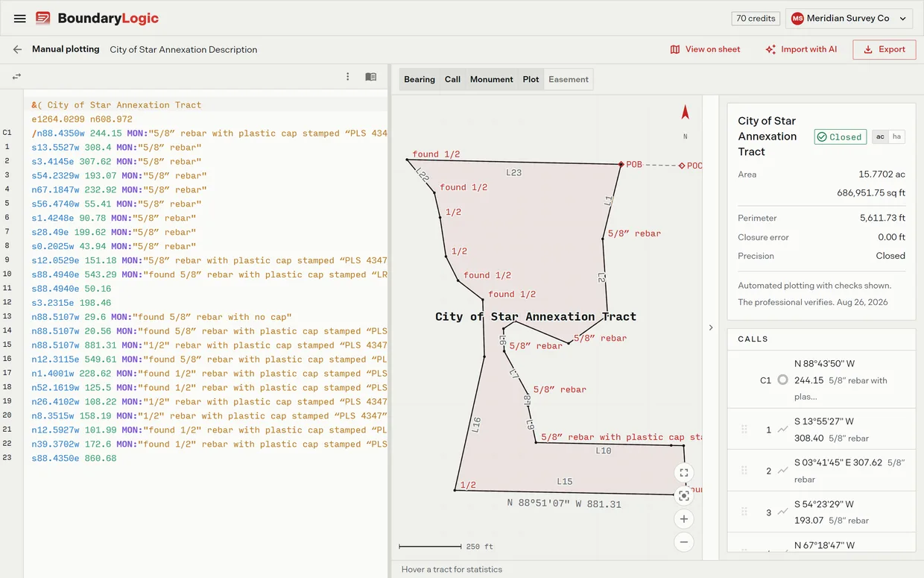Click line-type icon for call 3
Image resolution: width=924 pixels, height=578 pixels.
(782, 512)
